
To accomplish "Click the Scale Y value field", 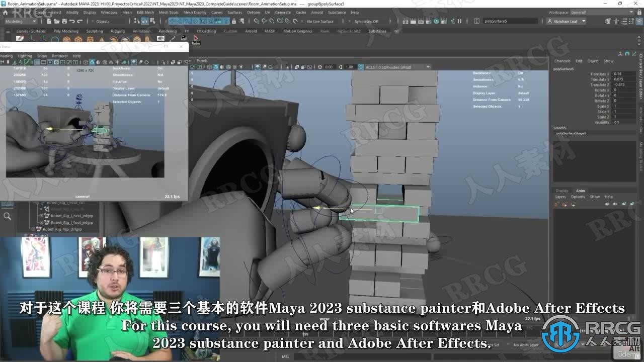I will pos(624,112).
